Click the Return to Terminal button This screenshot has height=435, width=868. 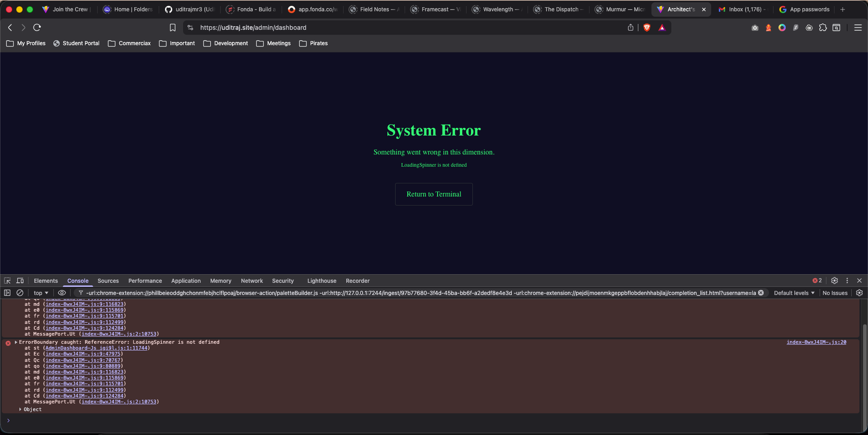(434, 194)
